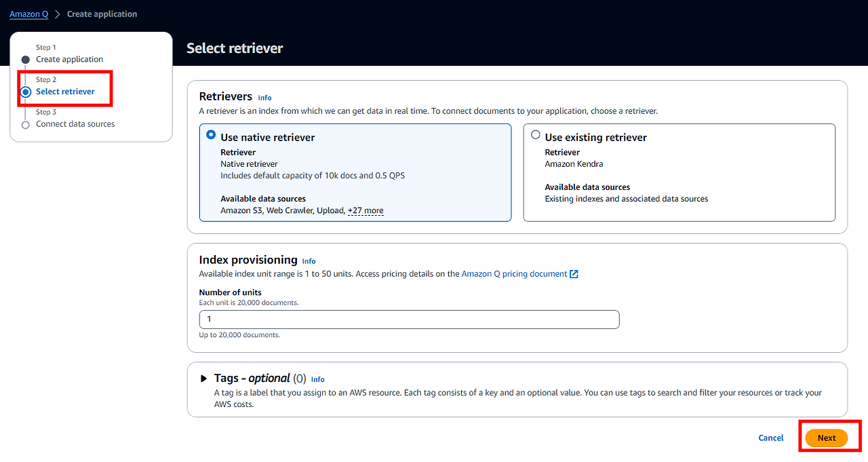The image size is (868, 462).
Task: Click the Step 3 empty step circle
Action: tap(26, 125)
